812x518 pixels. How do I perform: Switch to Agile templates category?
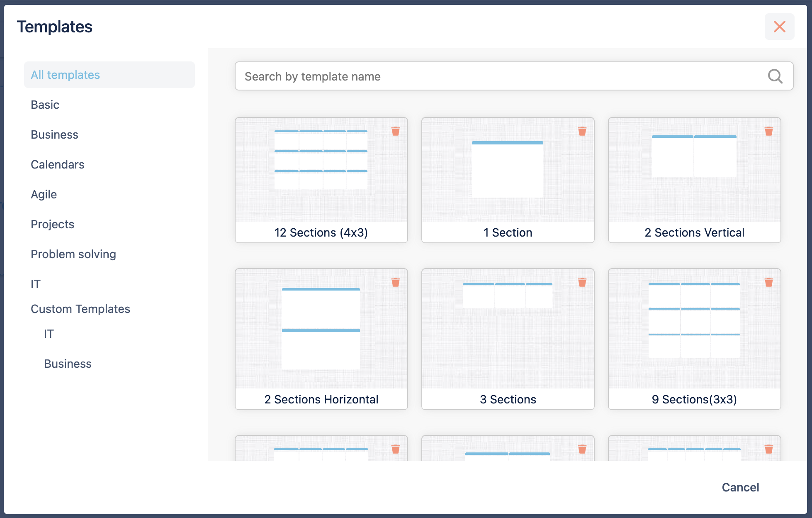click(44, 194)
